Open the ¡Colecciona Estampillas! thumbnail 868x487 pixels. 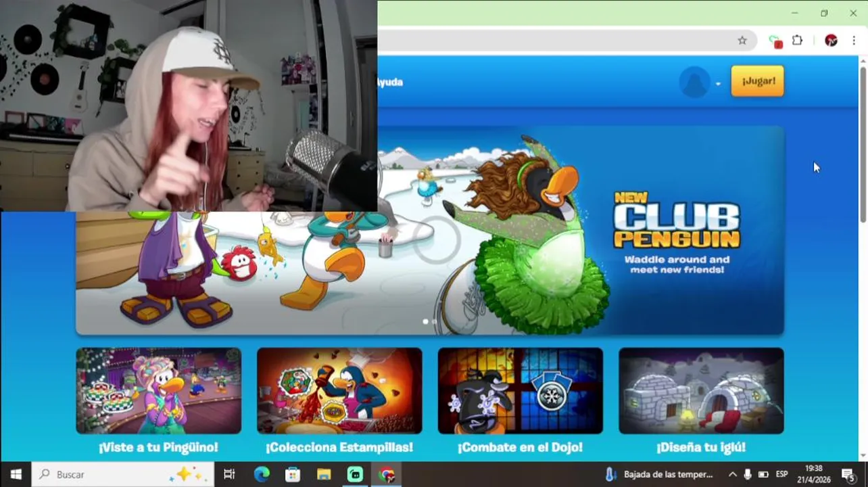tap(339, 391)
